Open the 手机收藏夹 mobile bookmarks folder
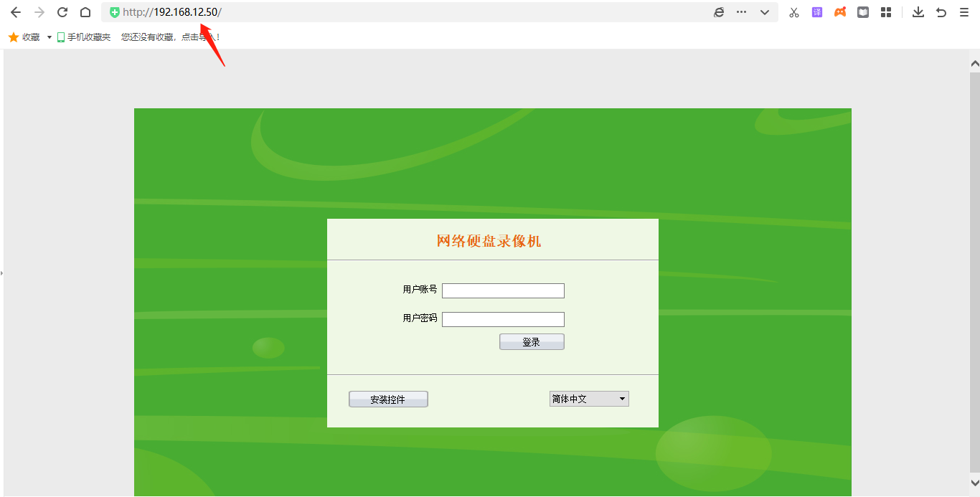 (x=84, y=37)
